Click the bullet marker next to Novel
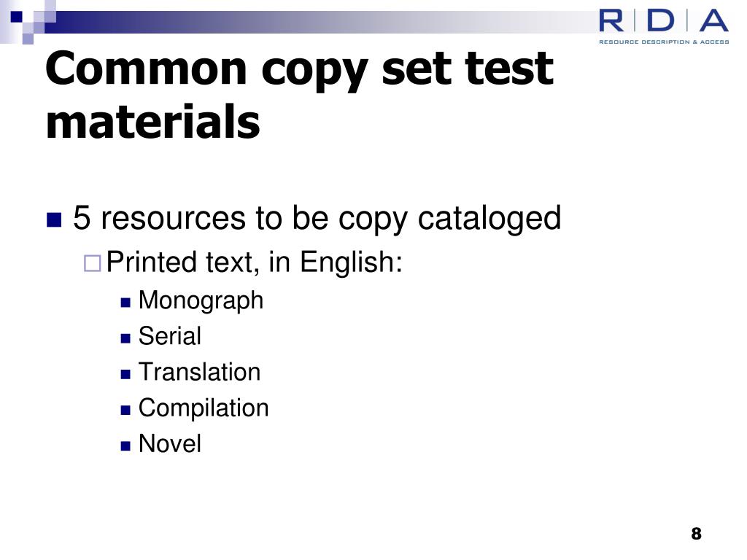747x560 pixels. coord(125,444)
